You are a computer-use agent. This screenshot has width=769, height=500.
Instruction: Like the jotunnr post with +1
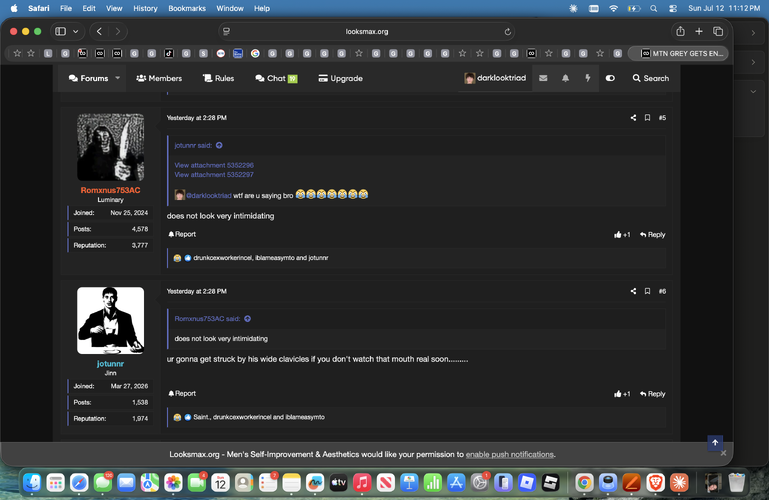(x=622, y=394)
